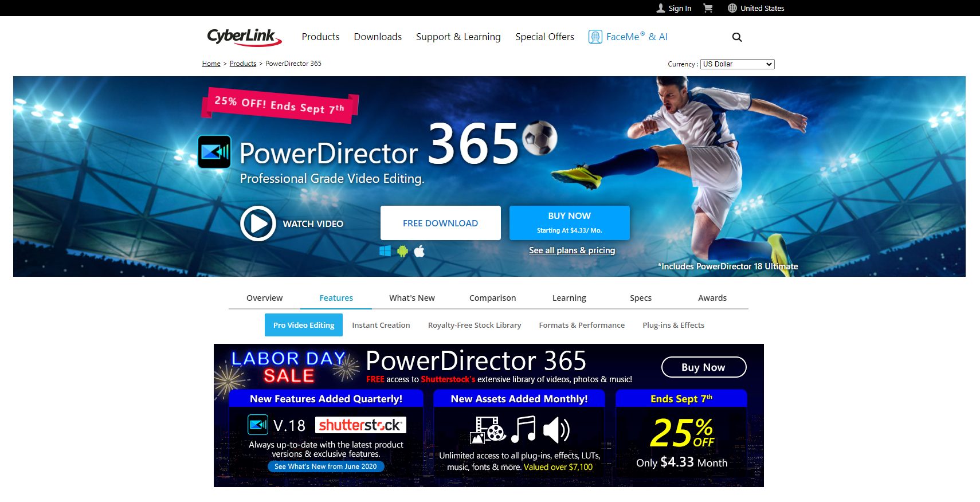Open Formats & Performance subtab
Image resolution: width=980 pixels, height=502 pixels.
[x=582, y=325]
